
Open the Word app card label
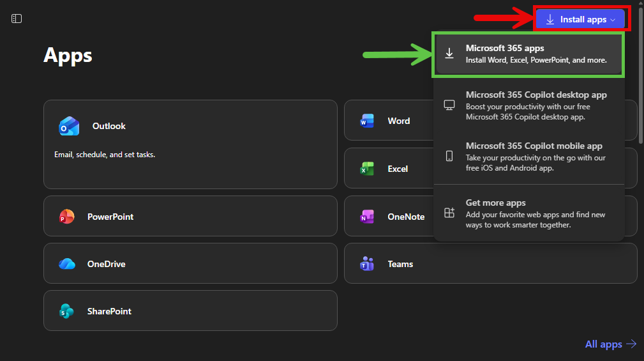(x=398, y=121)
